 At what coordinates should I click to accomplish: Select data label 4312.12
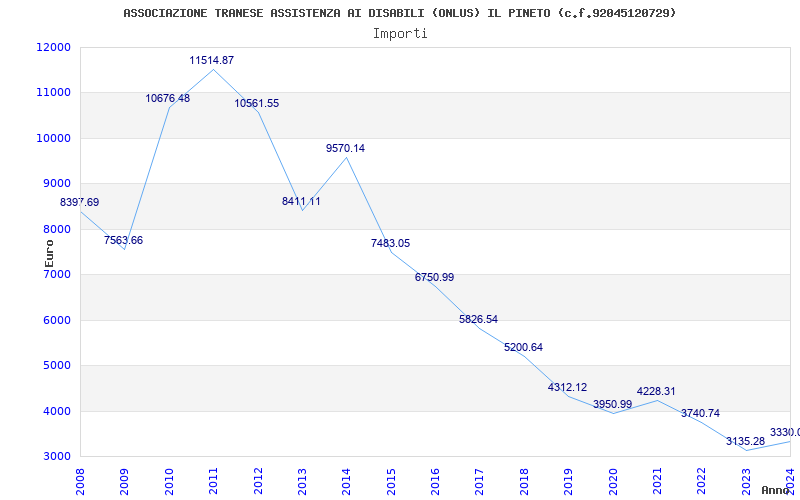[x=567, y=387]
